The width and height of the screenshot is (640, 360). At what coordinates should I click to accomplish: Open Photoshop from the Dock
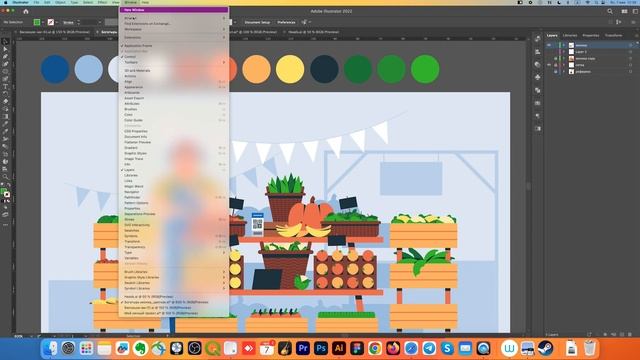(321, 348)
